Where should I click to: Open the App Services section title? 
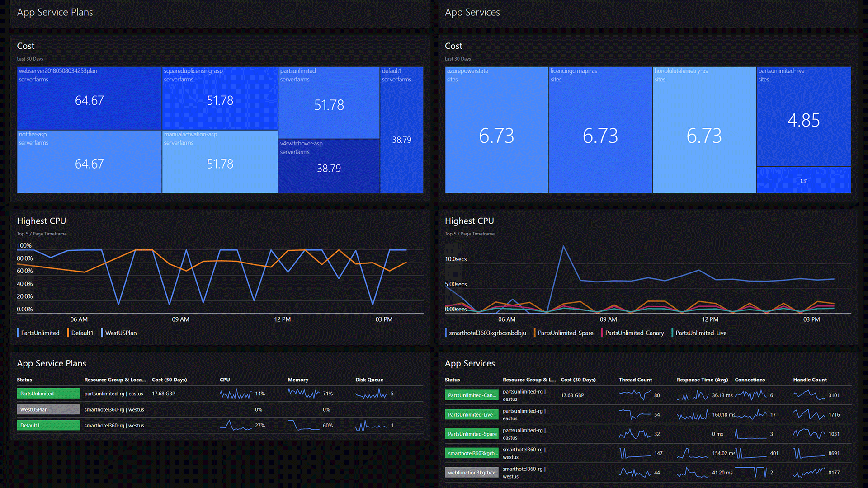click(x=472, y=12)
